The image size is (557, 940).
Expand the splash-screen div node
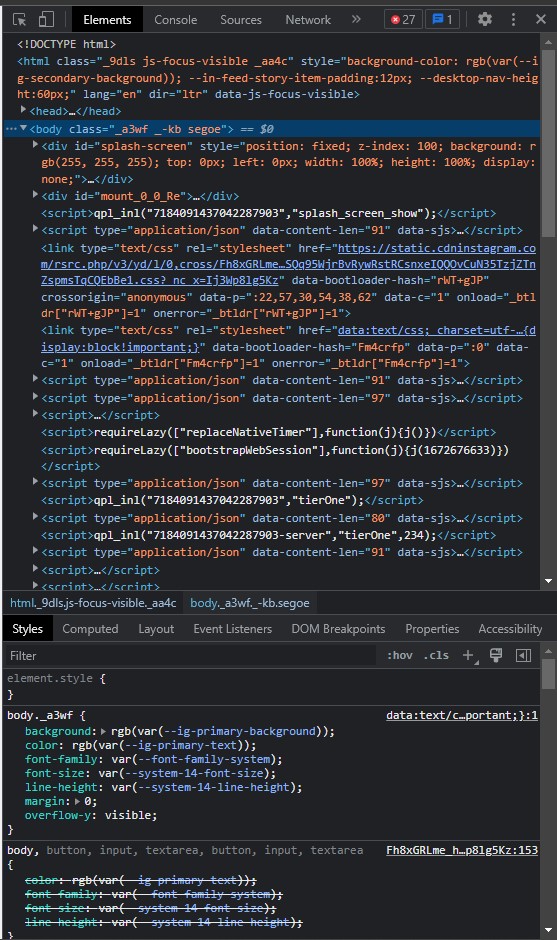tap(35, 145)
